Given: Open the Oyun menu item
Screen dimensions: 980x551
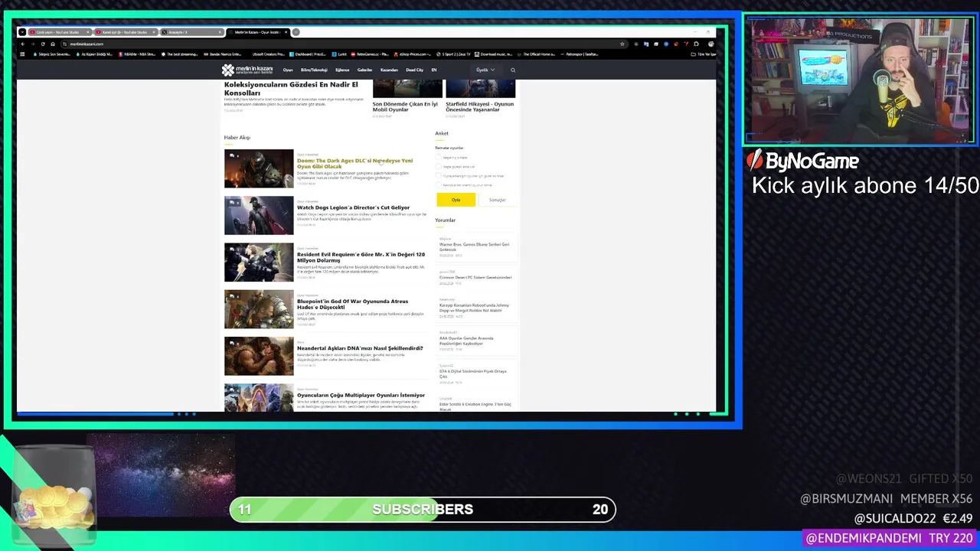Looking at the screenshot, I should tap(288, 70).
